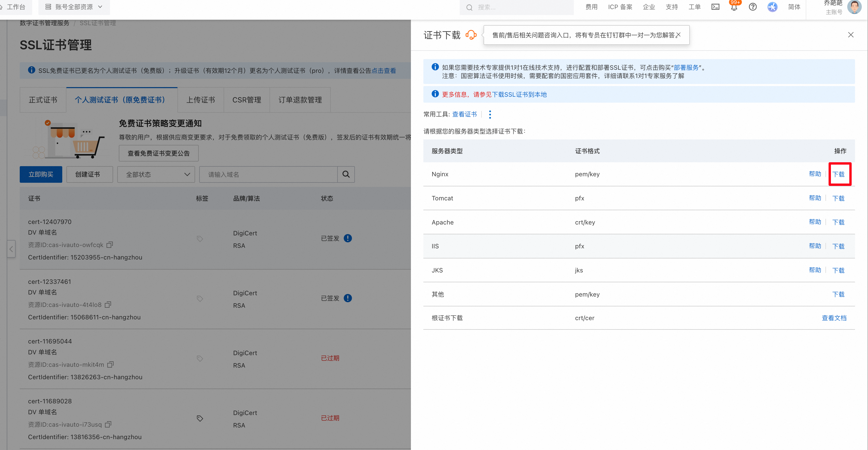
Task: Edit tag icon for cert-12407970
Action: tap(200, 239)
